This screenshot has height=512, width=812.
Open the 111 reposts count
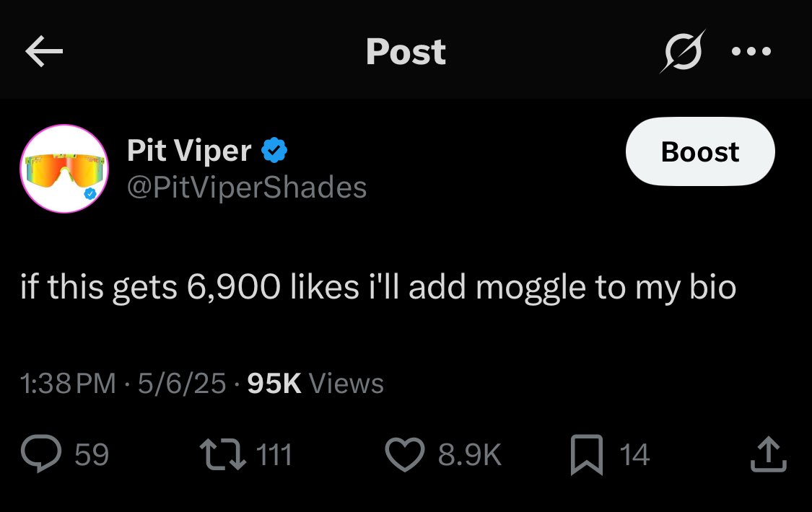[x=274, y=455]
